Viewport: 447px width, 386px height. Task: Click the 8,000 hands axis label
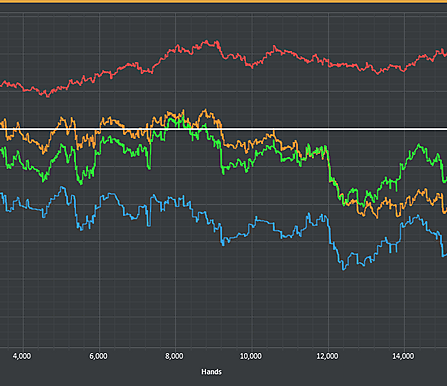[x=174, y=356]
